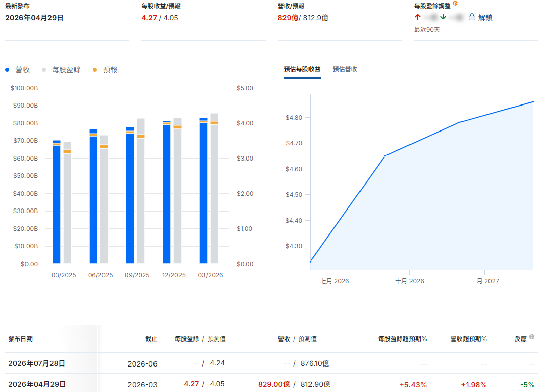The image size is (540, 392).
Task: Click the red upward revision arrow
Action: (418, 17)
